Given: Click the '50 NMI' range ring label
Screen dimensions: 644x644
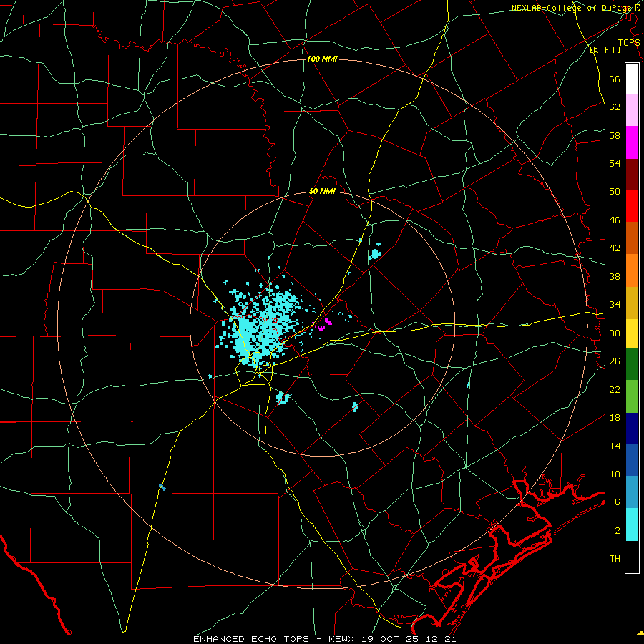Looking at the screenshot, I should click(322, 191).
